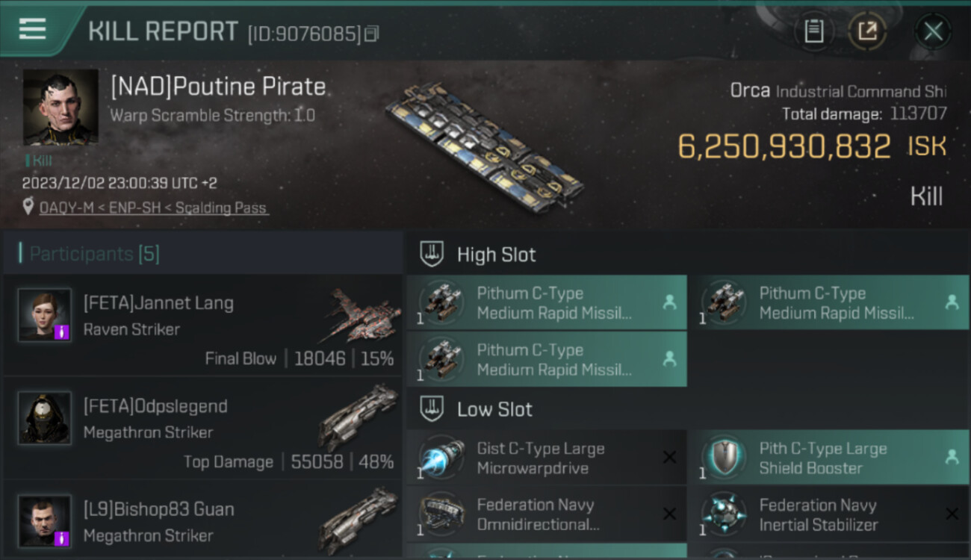This screenshot has width=971, height=560.
Task: Share the kill report externally
Action: 867,31
